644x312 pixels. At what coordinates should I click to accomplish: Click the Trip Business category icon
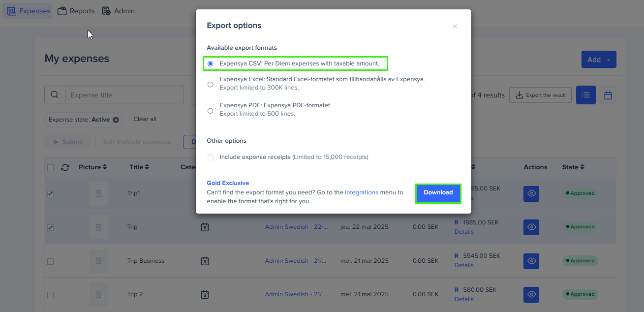(205, 261)
